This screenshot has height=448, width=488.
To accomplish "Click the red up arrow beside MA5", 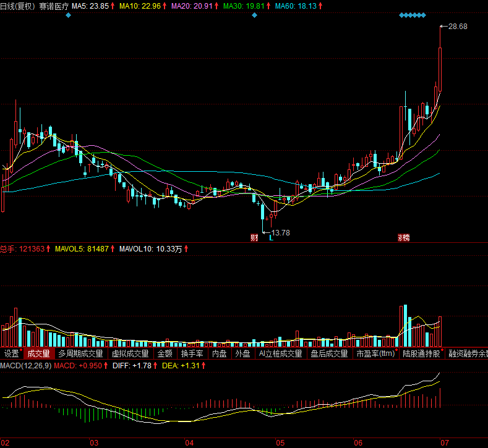I will [114, 6].
